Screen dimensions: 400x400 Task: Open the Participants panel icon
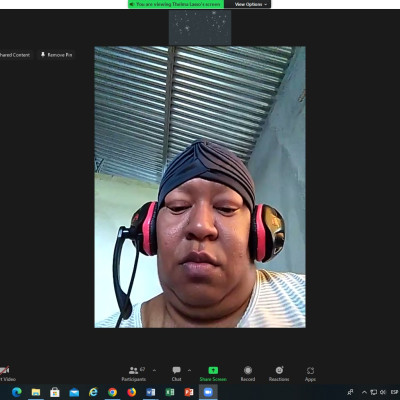tap(134, 370)
